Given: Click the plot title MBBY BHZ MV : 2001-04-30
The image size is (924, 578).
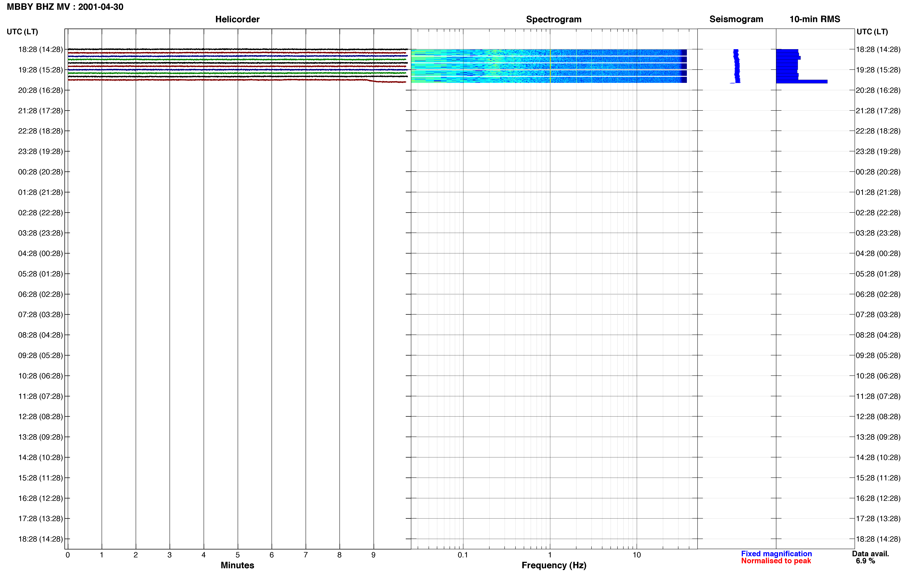Looking at the screenshot, I should point(65,7).
